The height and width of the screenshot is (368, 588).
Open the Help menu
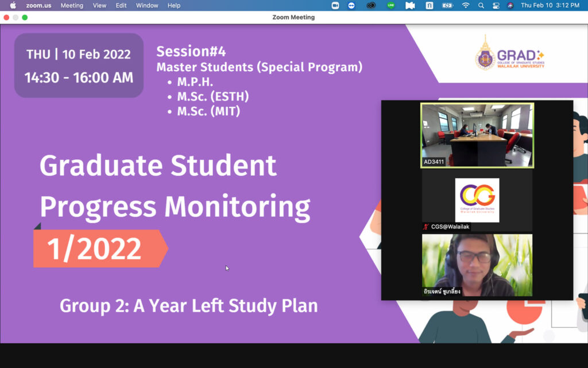coord(174,5)
